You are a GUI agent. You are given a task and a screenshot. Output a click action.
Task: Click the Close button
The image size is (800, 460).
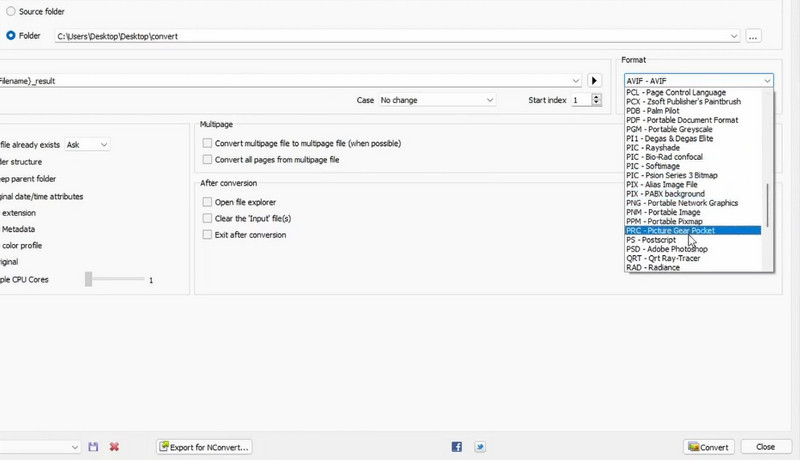pos(766,447)
